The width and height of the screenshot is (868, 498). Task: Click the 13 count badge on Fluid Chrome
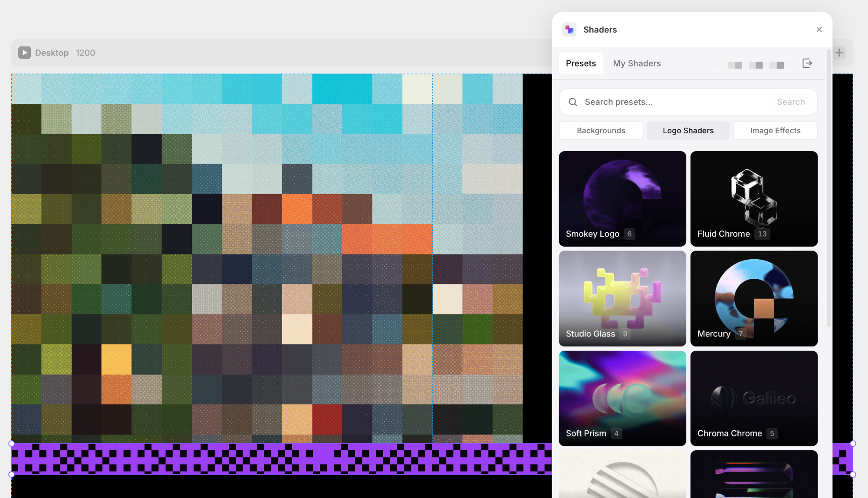[762, 234]
